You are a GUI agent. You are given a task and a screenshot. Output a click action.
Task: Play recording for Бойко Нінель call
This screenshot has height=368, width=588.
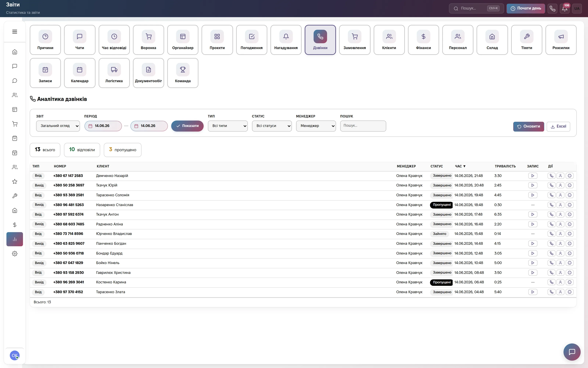(533, 263)
